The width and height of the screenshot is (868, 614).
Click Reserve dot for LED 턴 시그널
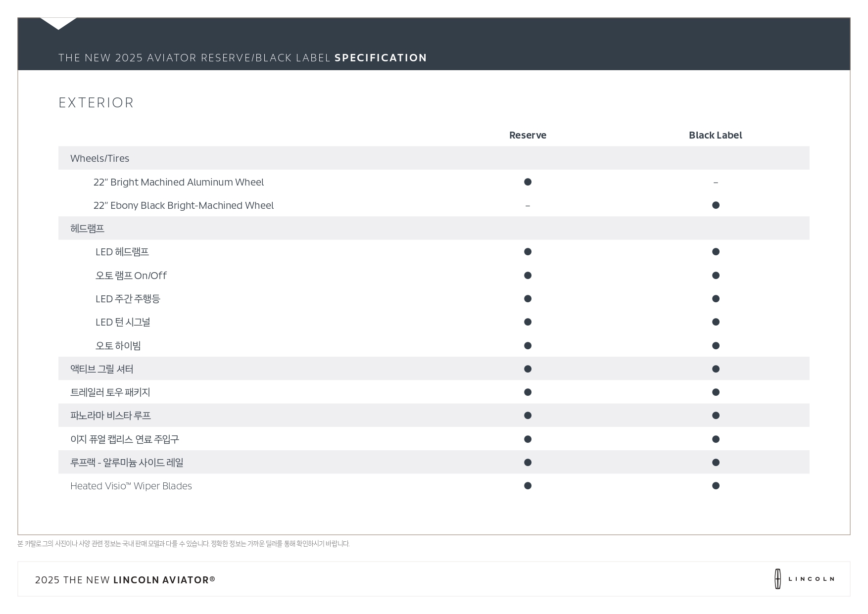(528, 322)
